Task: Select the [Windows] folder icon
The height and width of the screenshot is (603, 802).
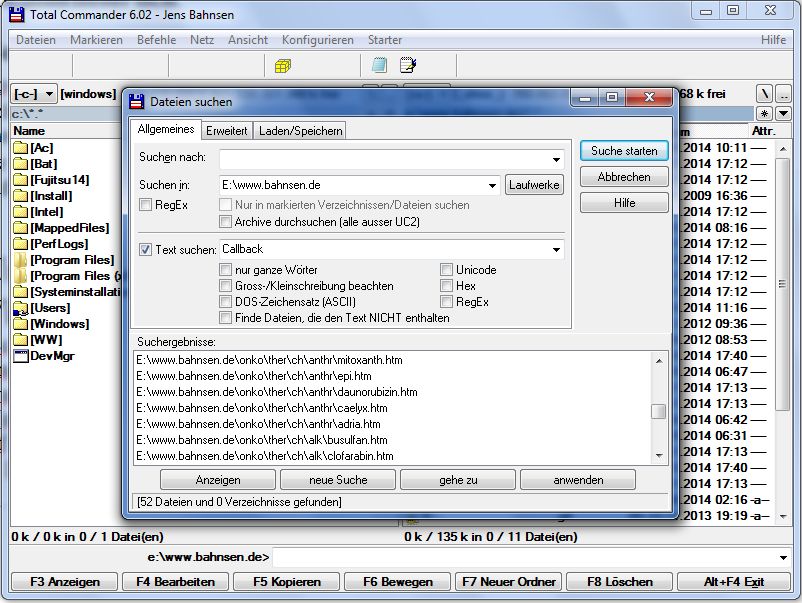Action: click(x=20, y=324)
